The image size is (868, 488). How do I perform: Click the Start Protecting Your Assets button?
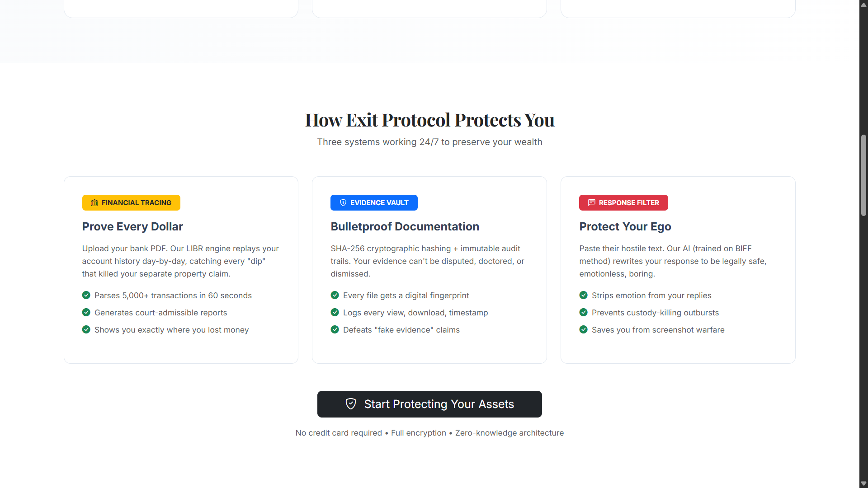click(x=429, y=404)
